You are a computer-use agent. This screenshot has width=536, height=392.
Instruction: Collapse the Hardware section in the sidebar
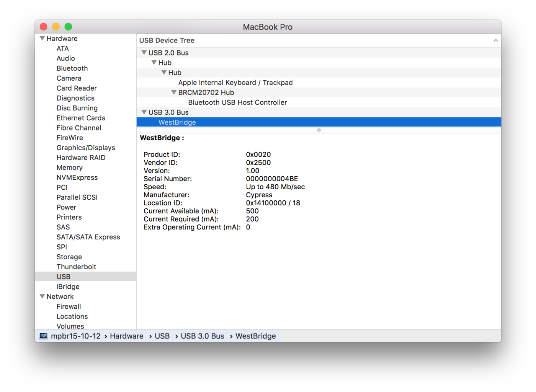pyautogui.click(x=42, y=38)
